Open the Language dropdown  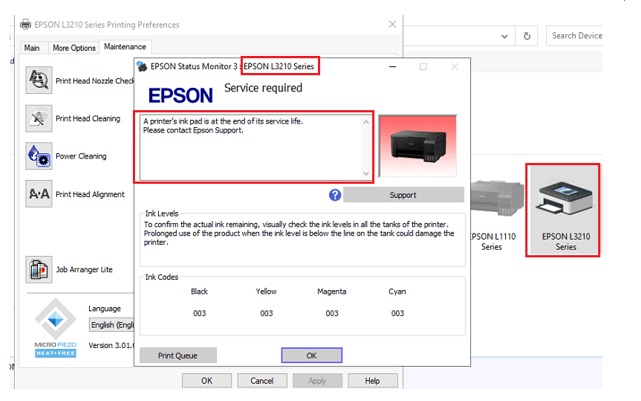(112, 325)
